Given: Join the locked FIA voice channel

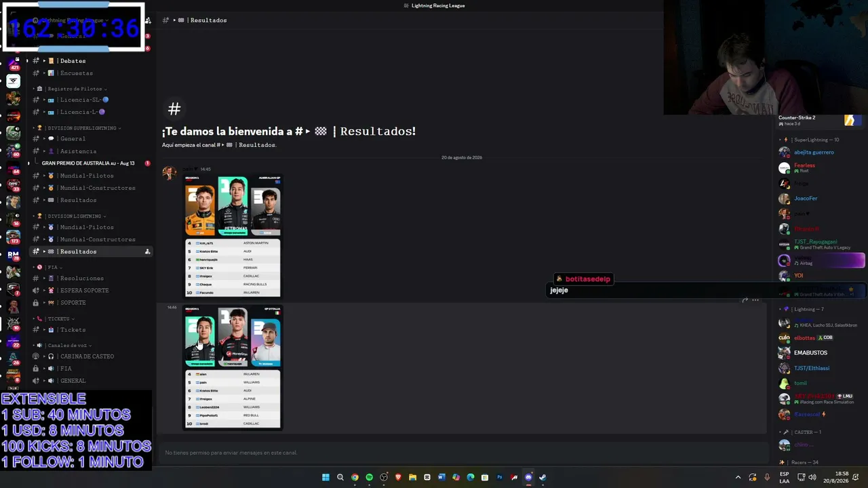Looking at the screenshot, I should tap(90, 369).
